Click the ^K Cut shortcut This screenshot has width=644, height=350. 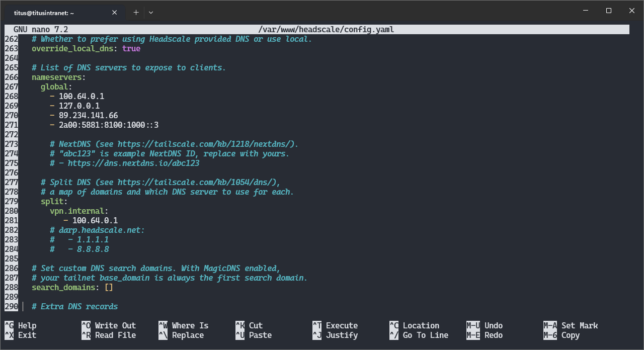[249, 325]
